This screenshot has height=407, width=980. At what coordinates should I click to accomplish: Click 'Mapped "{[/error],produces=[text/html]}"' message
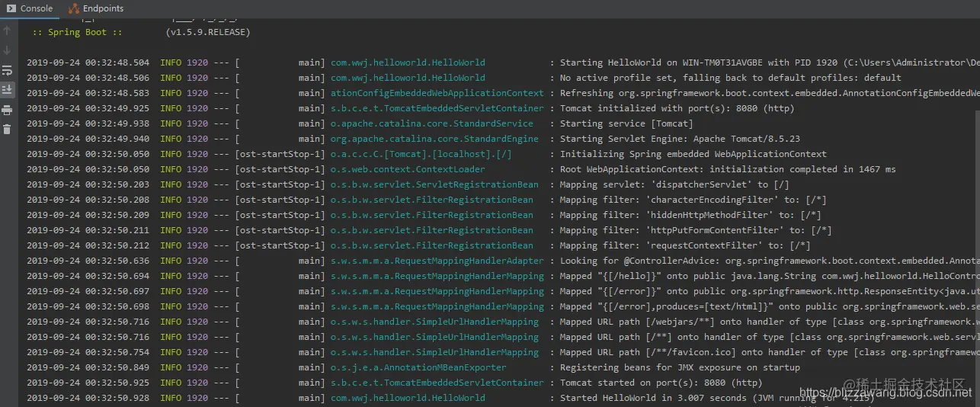pyautogui.click(x=770, y=306)
